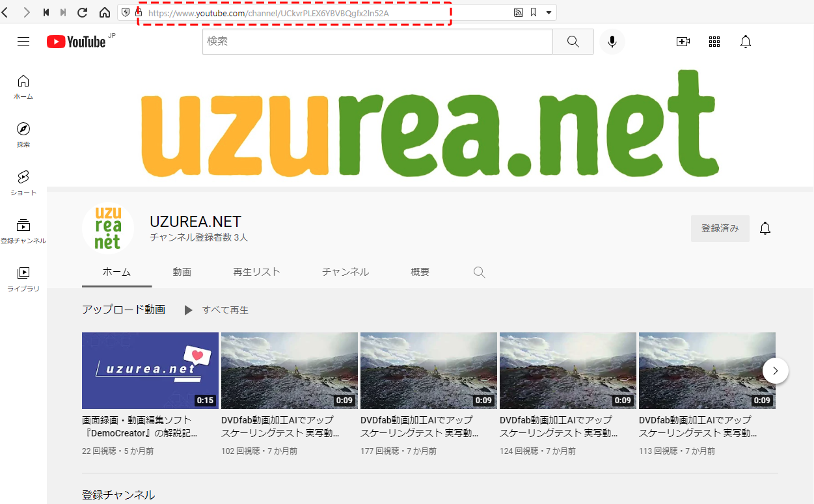The height and width of the screenshot is (504, 814).
Task: Open the tracker blocker shield
Action: 126,12
